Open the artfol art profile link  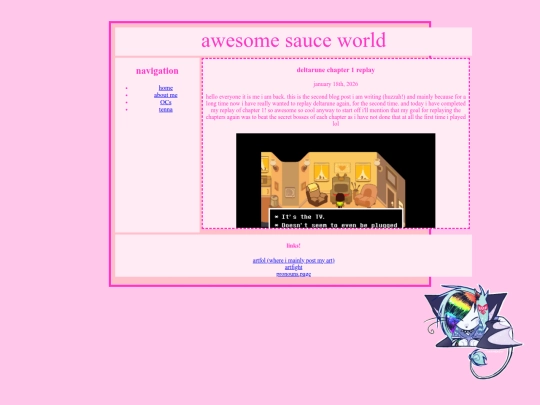[x=294, y=260]
